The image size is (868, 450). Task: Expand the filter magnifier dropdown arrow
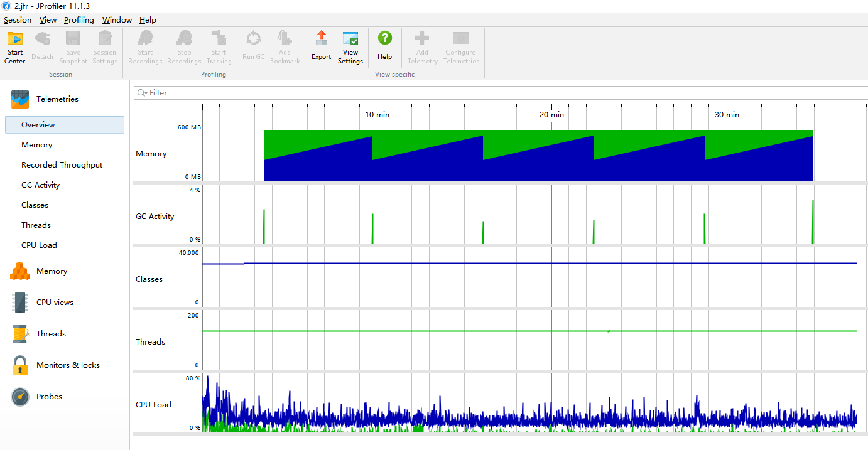coord(146,94)
